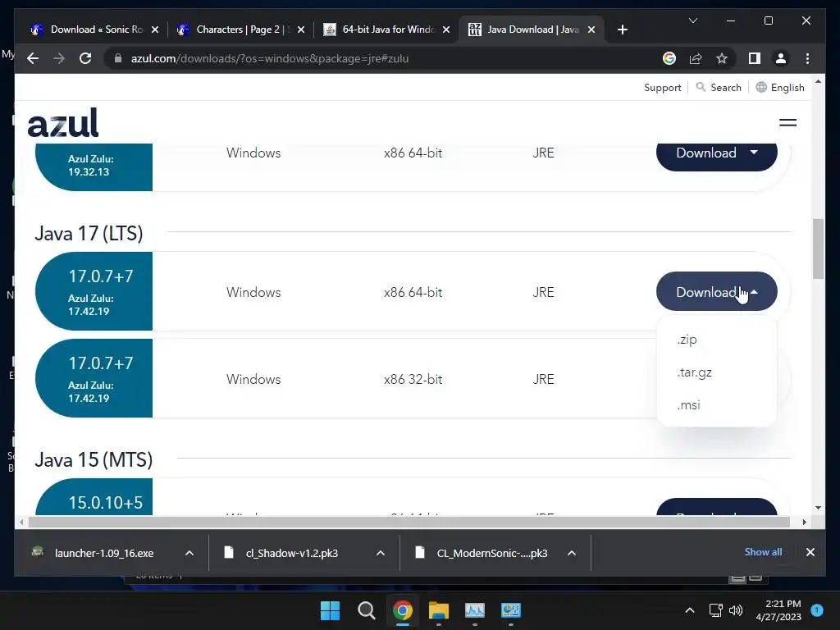The height and width of the screenshot is (630, 840).
Task: Open Azul site Search
Action: tap(719, 87)
